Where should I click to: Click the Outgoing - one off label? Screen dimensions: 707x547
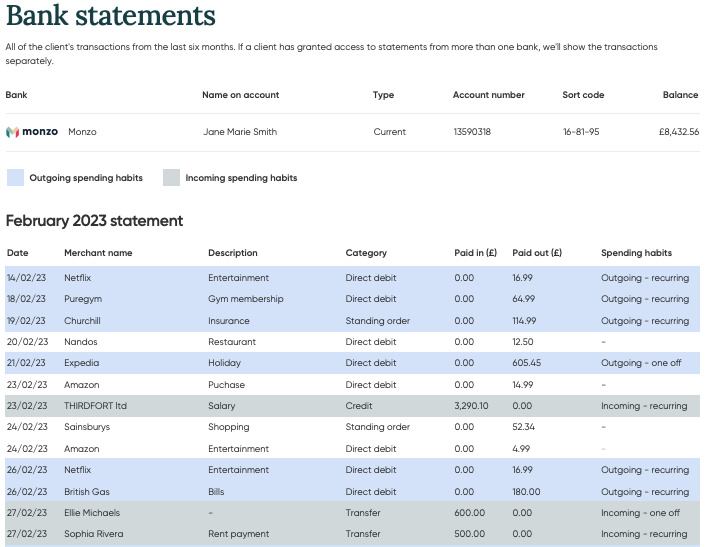tap(641, 363)
